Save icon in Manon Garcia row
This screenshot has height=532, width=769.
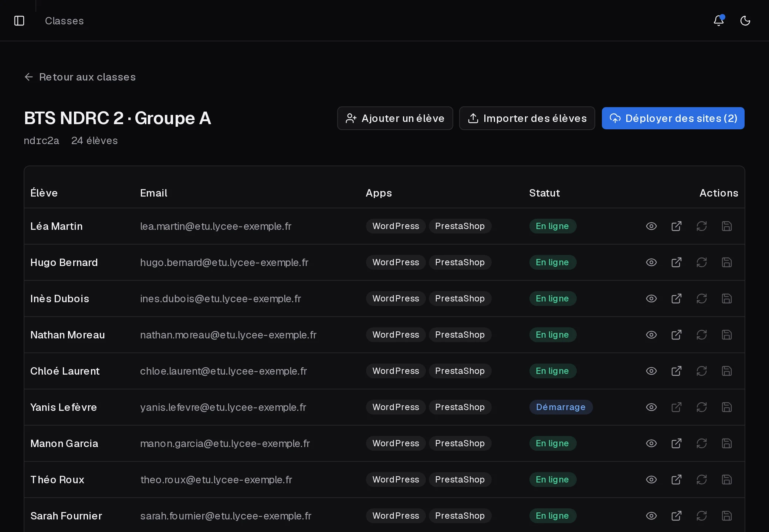(727, 443)
